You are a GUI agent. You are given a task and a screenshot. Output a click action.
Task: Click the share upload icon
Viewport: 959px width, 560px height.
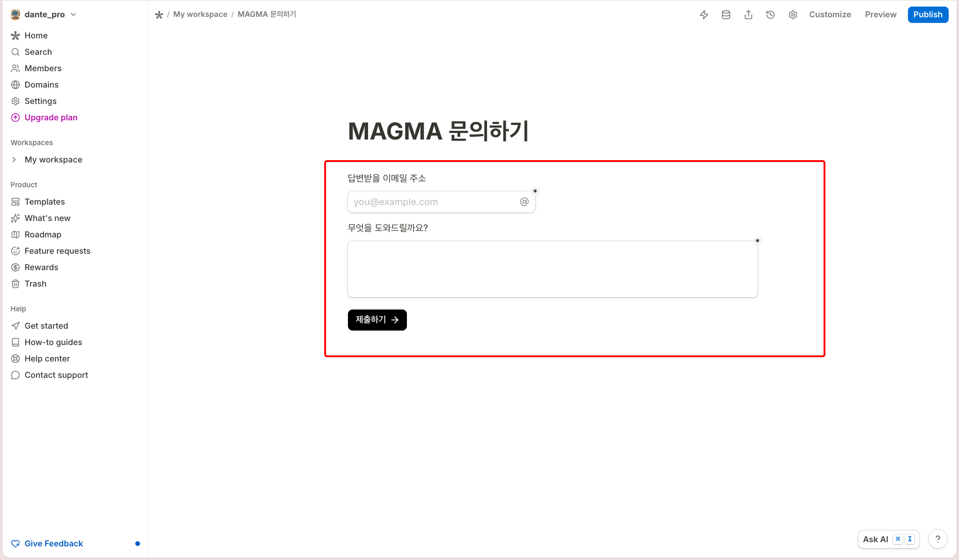click(x=748, y=15)
